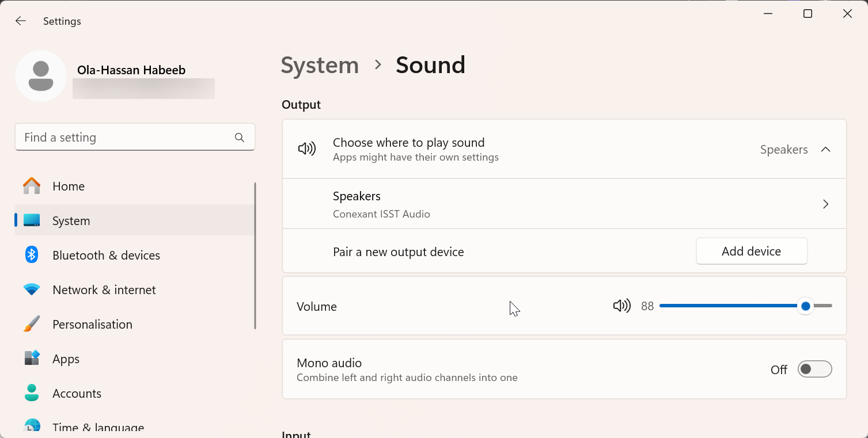Click System in the breadcrumb
The width and height of the screenshot is (868, 438).
click(x=320, y=65)
